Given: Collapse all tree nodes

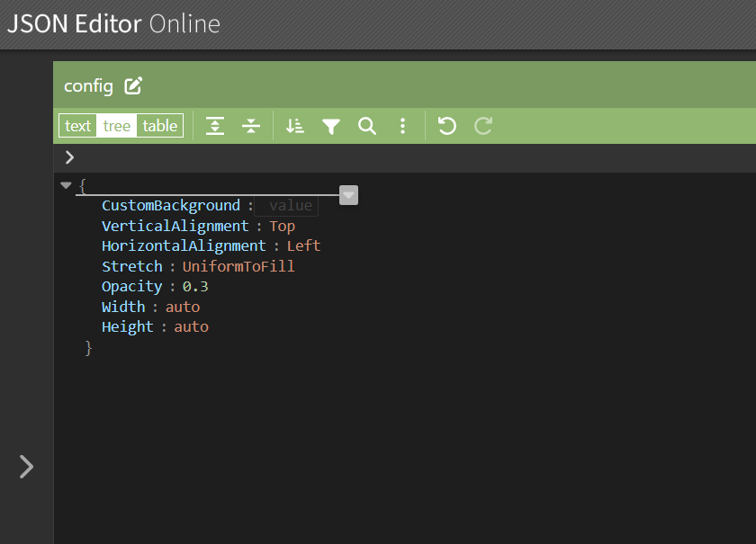Looking at the screenshot, I should 251,126.
